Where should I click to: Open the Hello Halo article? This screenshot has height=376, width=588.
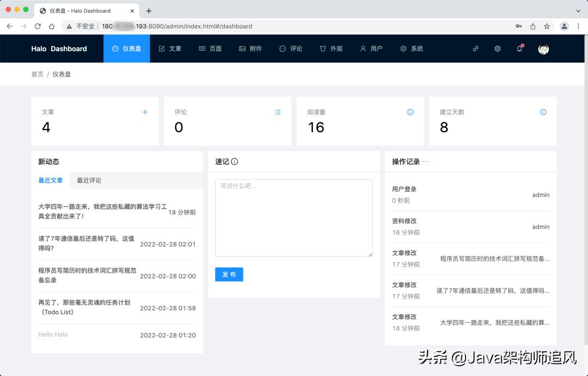coord(53,334)
